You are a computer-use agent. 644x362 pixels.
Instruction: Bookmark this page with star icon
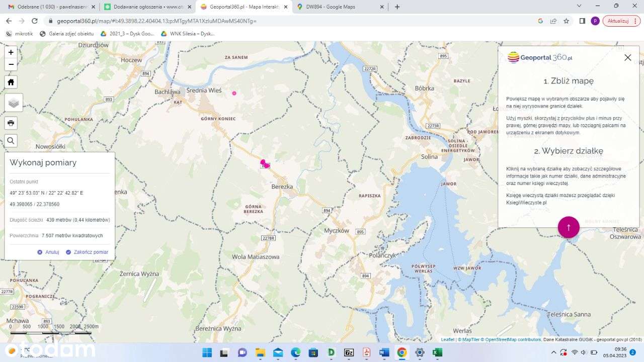(x=567, y=21)
